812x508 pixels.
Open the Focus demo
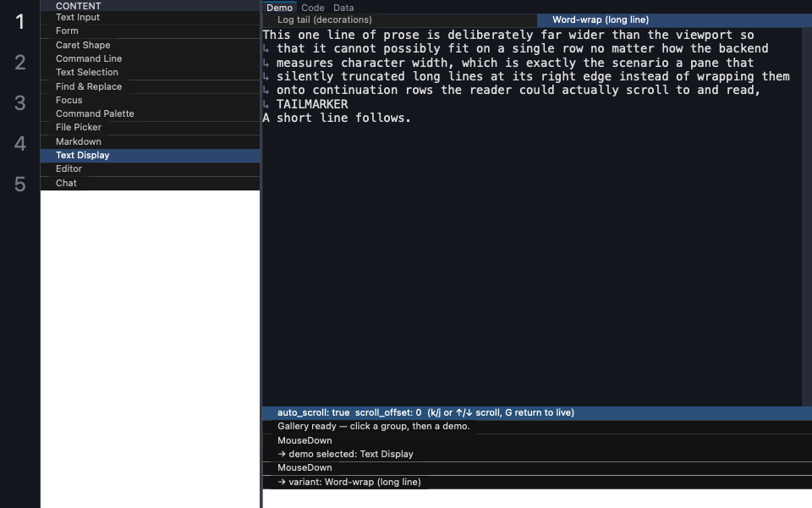[x=151, y=100]
